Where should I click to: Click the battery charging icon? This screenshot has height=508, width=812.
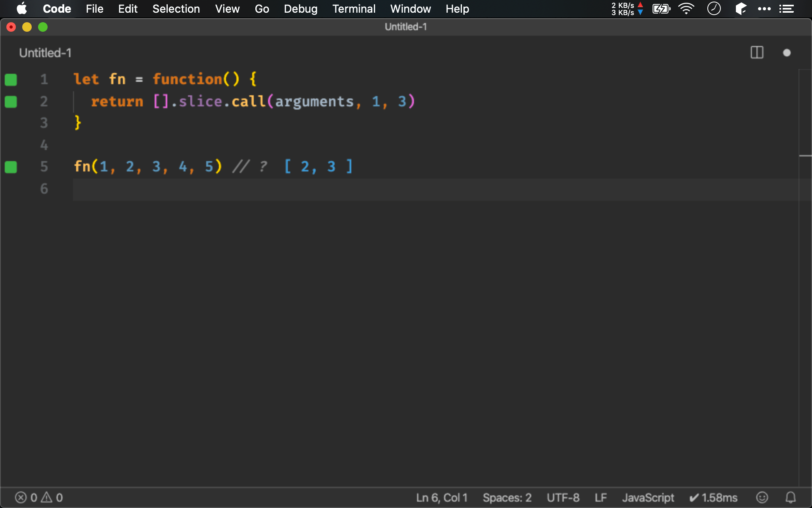coord(661,9)
